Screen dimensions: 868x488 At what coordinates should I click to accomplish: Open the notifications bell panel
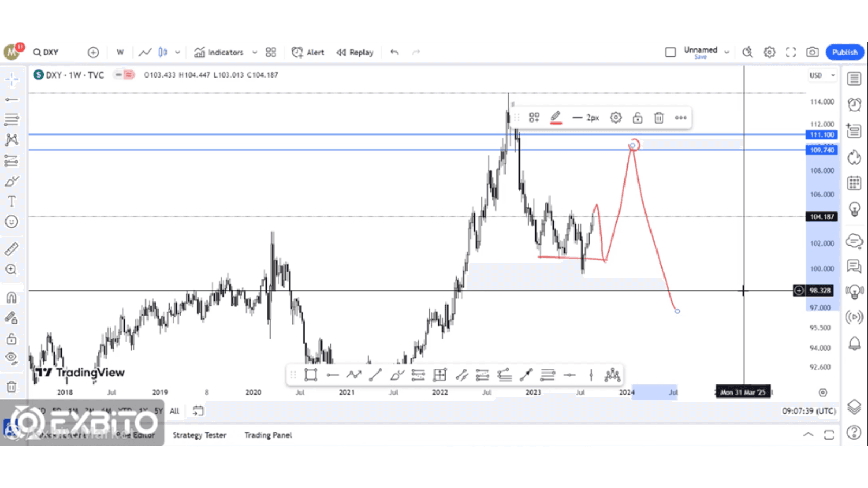point(854,343)
